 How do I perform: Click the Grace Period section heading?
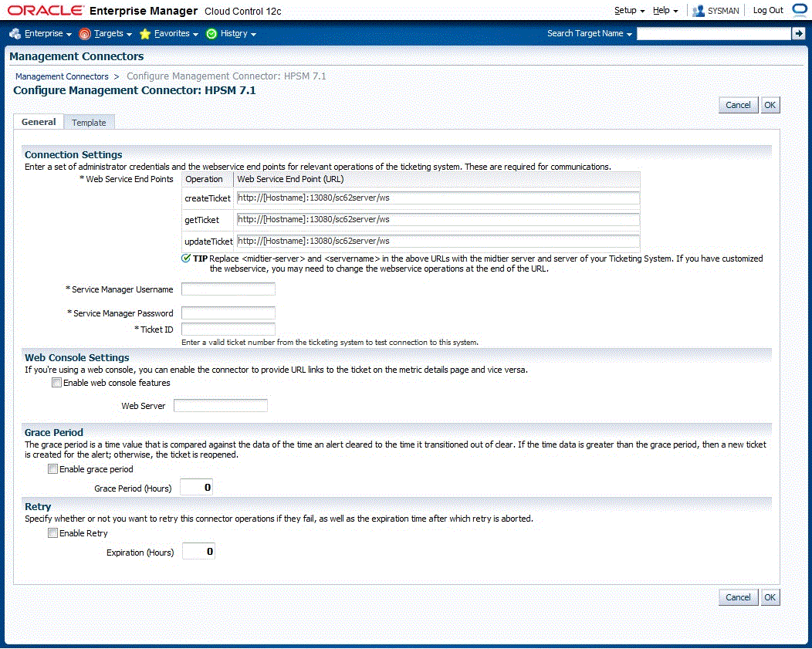click(54, 432)
